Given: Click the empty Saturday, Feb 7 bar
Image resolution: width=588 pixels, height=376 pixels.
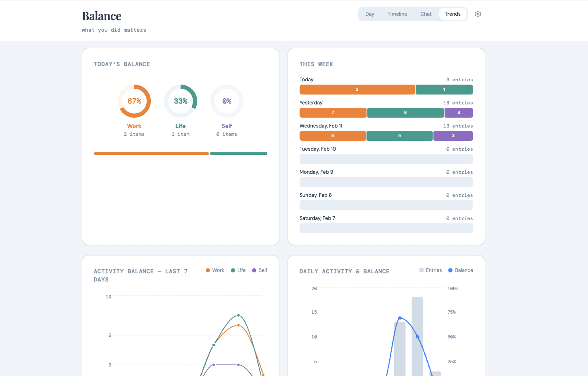Looking at the screenshot, I should pyautogui.click(x=386, y=228).
